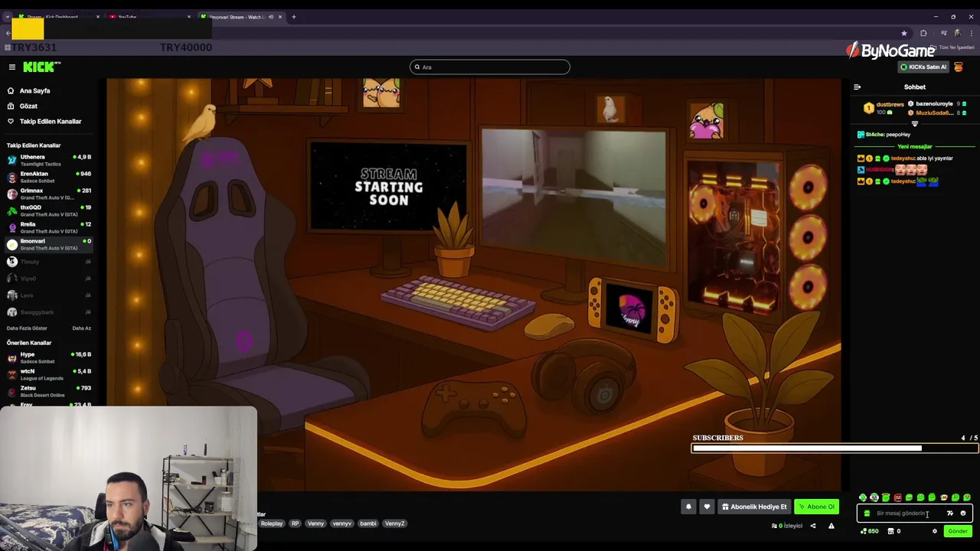Click the stream video player
The image size is (980, 551).
(473, 283)
